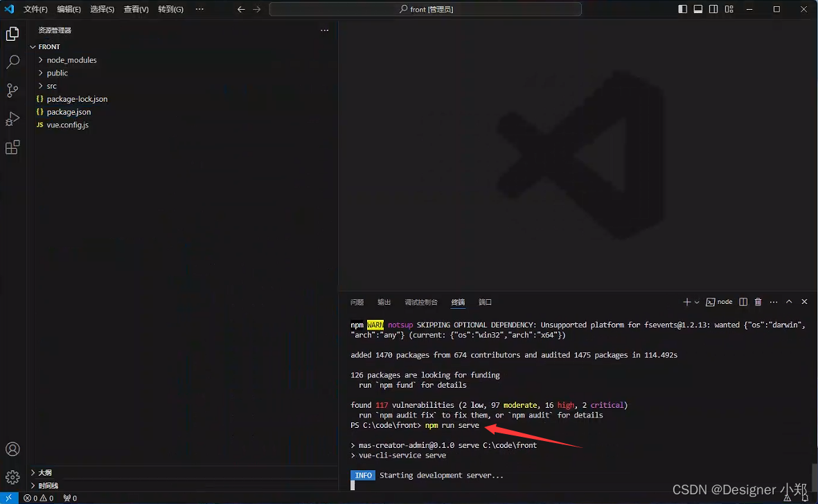The height and width of the screenshot is (504, 818).
Task: Switch to the 问题 panel tab
Action: tap(357, 303)
